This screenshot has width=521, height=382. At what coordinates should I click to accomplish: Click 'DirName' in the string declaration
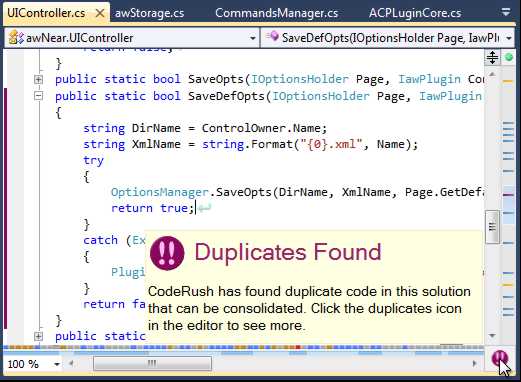(156, 128)
